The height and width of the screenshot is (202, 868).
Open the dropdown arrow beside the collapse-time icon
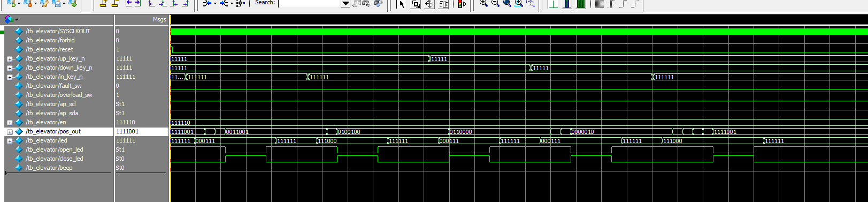(215, 4)
